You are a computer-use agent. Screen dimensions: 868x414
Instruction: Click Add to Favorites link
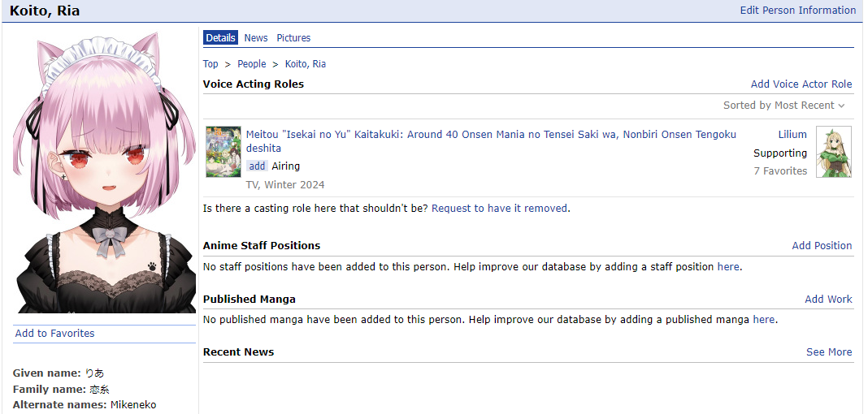[54, 334]
